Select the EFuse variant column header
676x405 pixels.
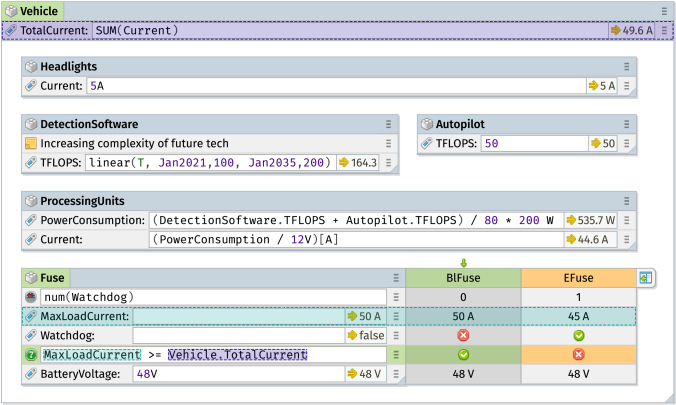[579, 278]
